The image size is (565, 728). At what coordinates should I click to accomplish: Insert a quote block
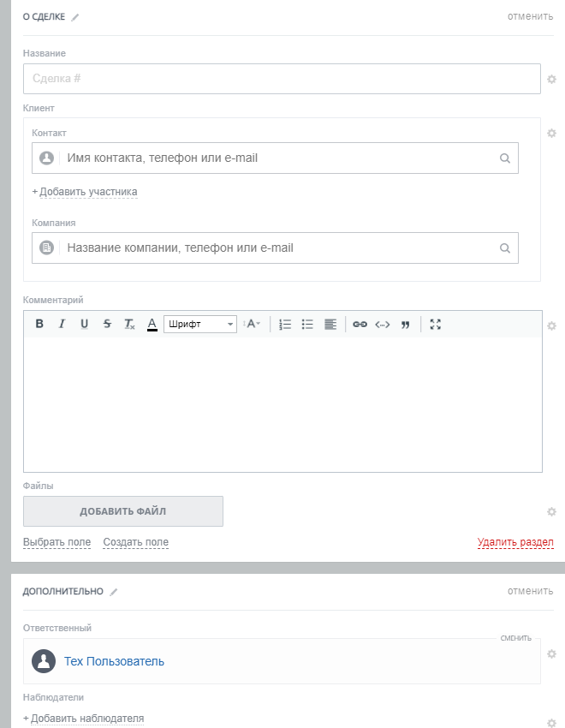pyautogui.click(x=405, y=325)
